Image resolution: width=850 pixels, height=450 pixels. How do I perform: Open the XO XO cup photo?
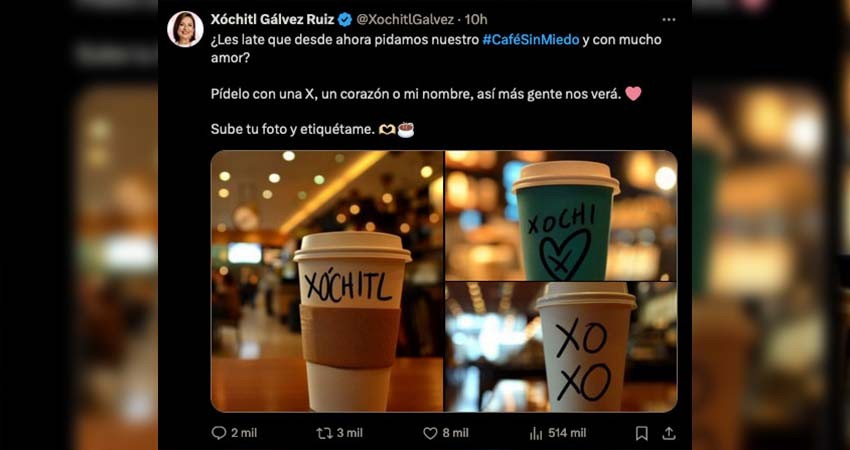click(x=561, y=347)
